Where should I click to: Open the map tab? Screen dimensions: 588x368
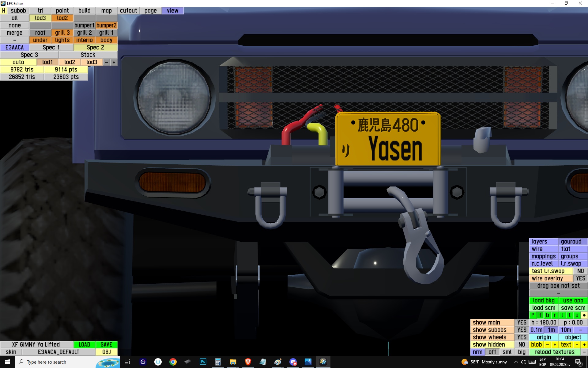coord(106,11)
